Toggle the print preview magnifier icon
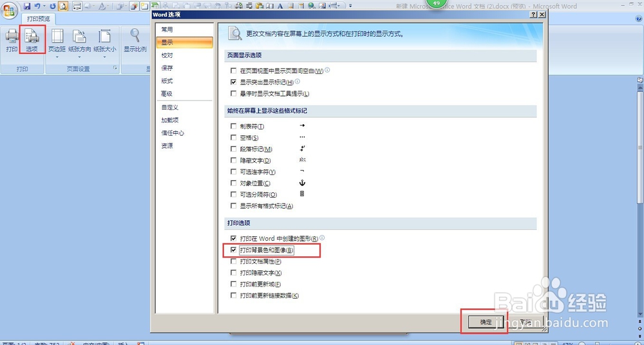 pos(63,6)
